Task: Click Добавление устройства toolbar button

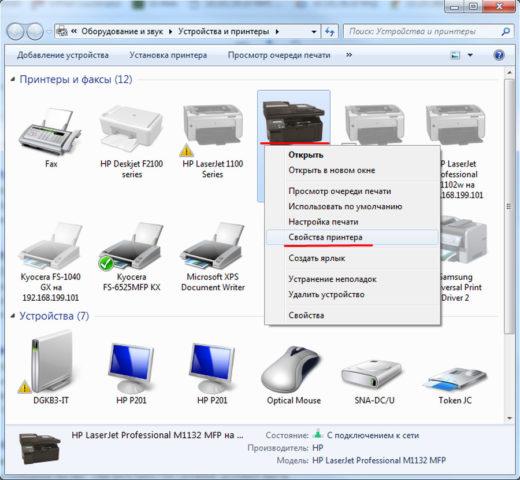Action: pyautogui.click(x=63, y=55)
